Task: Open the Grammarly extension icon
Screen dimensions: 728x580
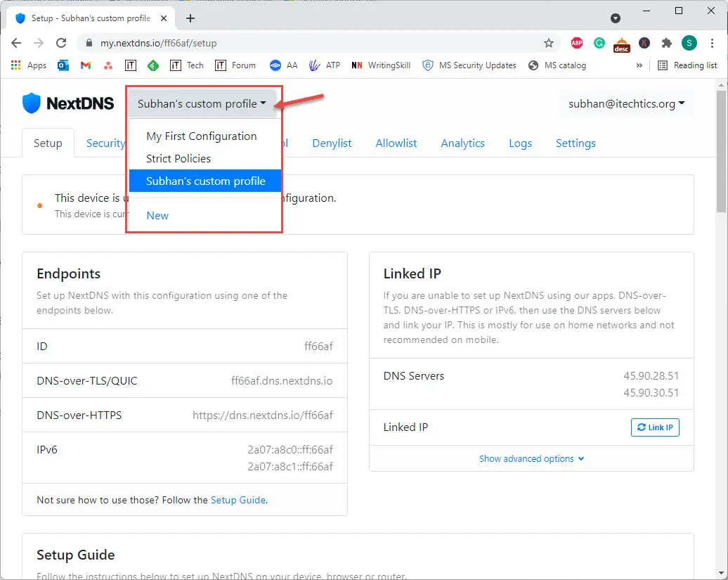Action: 599,43
